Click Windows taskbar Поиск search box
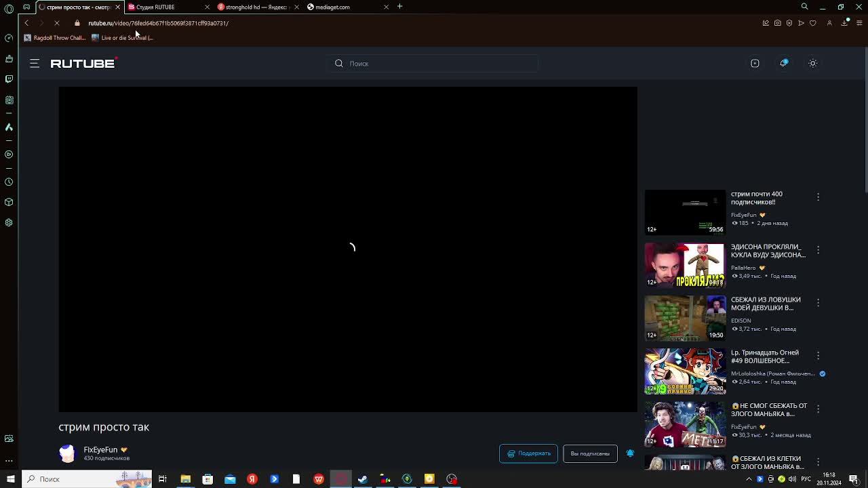 [87, 479]
